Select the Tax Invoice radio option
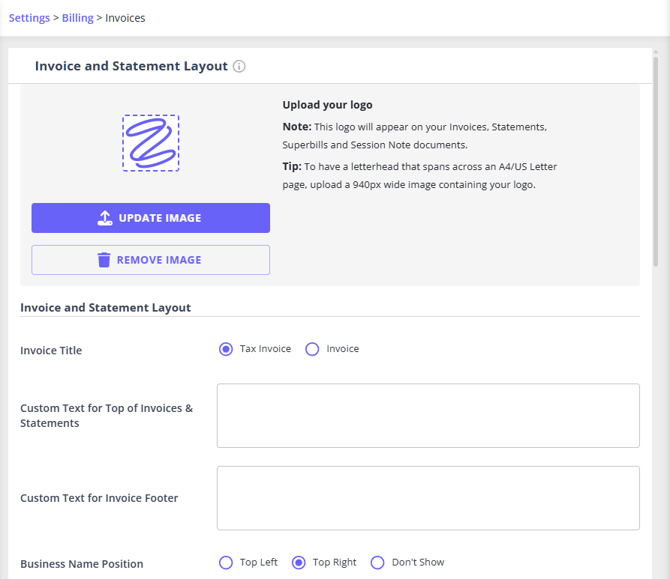670x579 pixels. click(226, 349)
